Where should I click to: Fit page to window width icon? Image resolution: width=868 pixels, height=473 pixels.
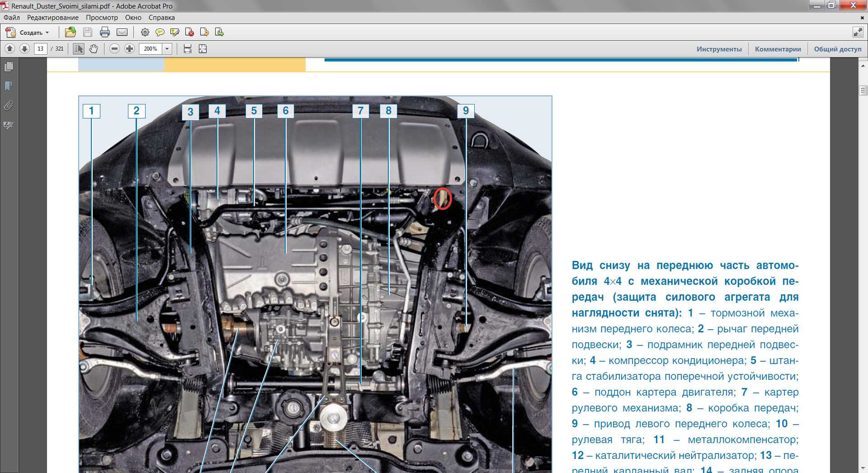click(x=188, y=48)
